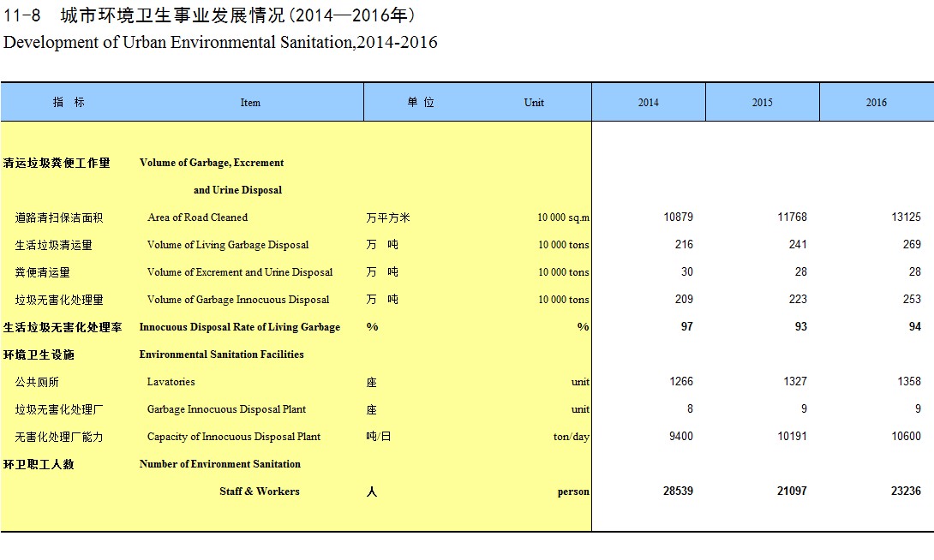Screen dimensions: 934x560
Task: Select 'Innocuous Disposal Rate of Living Garbage'
Action: click(239, 327)
